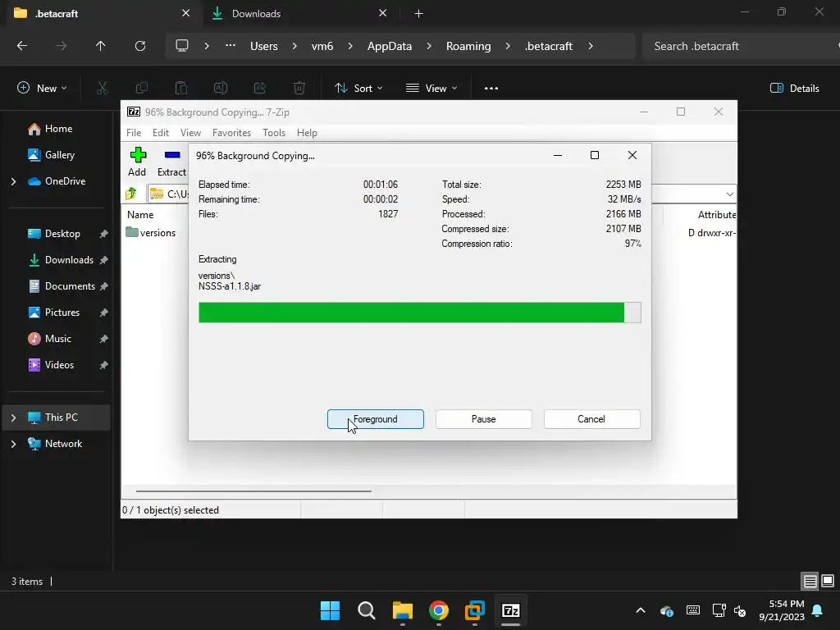Click the breadcrumb ellipsis in address bar

[x=231, y=46]
